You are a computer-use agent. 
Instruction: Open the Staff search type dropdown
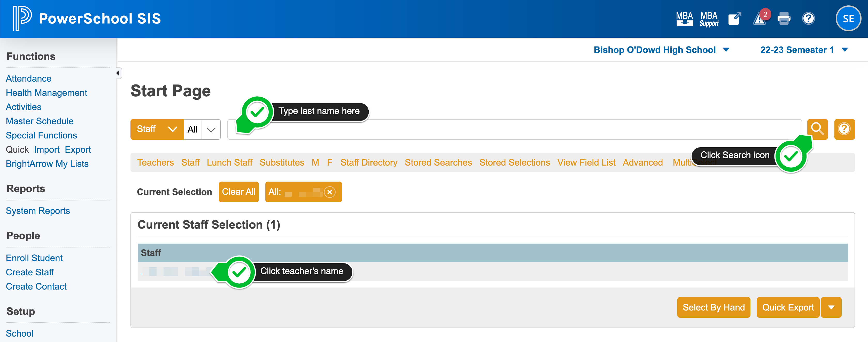coord(157,129)
